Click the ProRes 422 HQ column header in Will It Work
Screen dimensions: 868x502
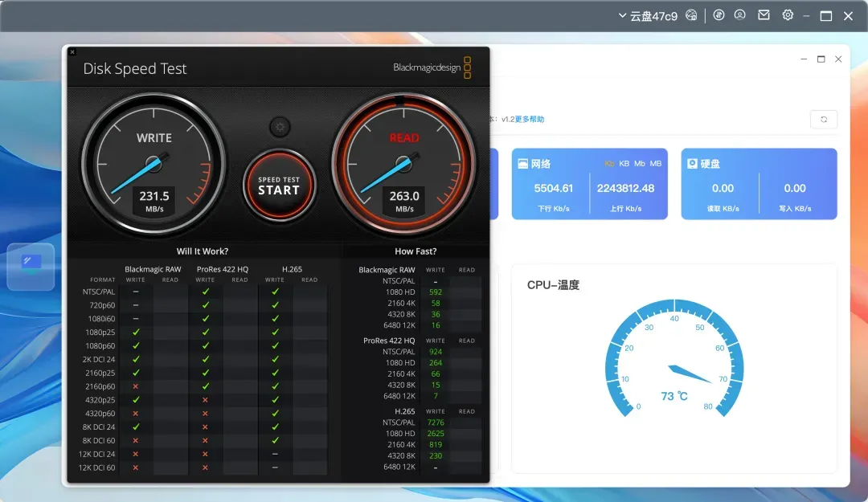pyautogui.click(x=223, y=269)
